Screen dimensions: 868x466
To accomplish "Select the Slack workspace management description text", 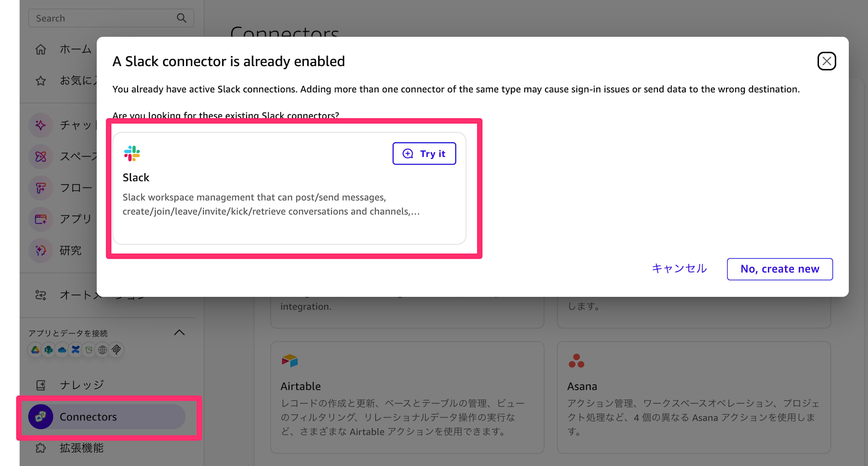I will pyautogui.click(x=271, y=204).
